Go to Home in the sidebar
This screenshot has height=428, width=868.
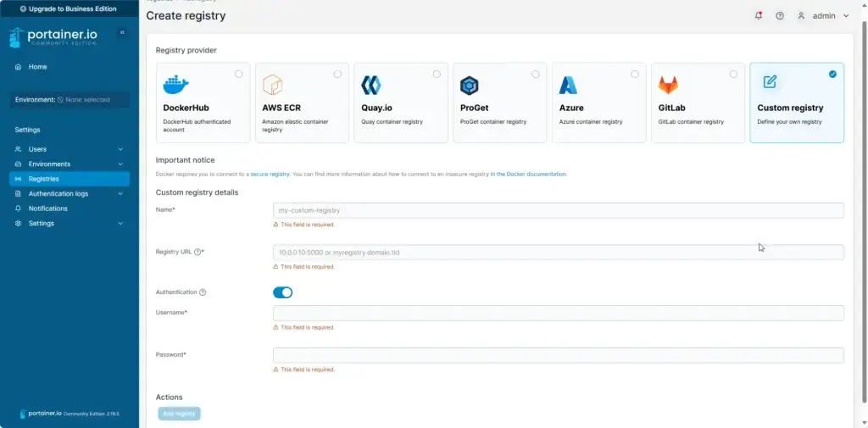(70, 67)
